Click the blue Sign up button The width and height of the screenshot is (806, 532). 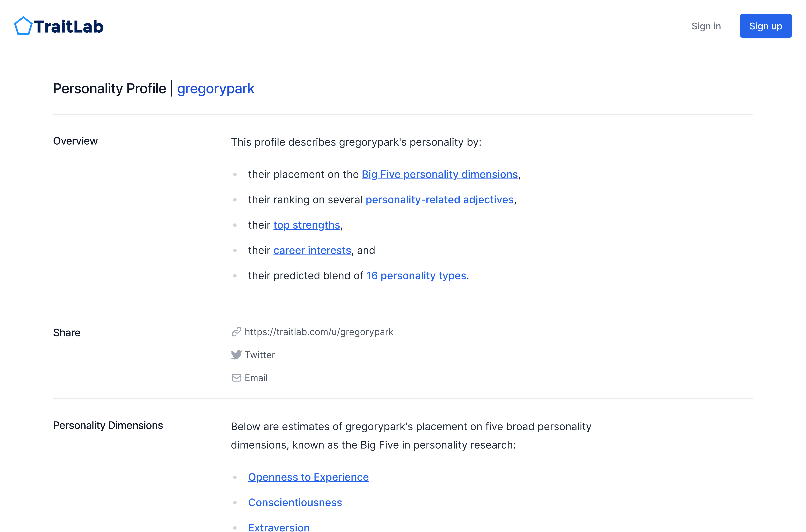pos(766,26)
